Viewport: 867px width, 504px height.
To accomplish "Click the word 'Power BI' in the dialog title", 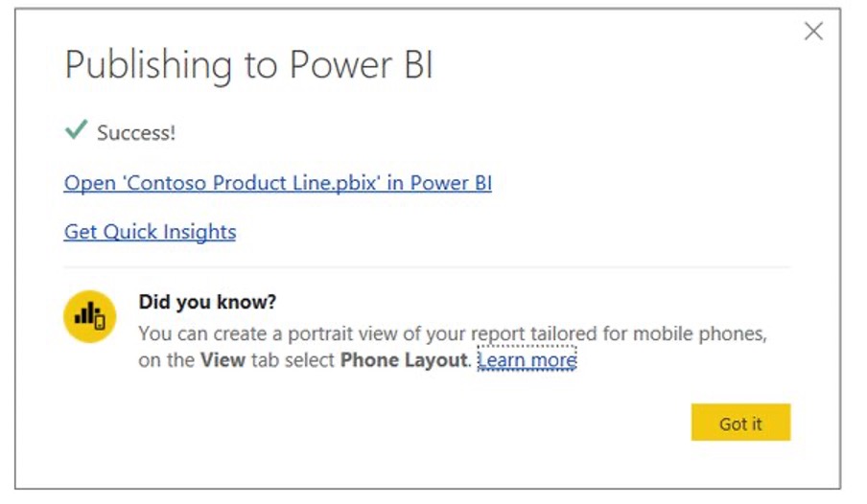I will pyautogui.click(x=361, y=64).
